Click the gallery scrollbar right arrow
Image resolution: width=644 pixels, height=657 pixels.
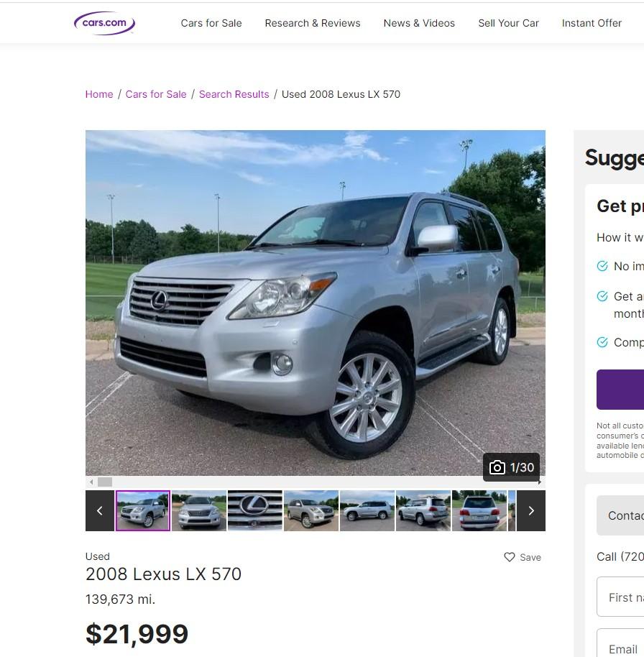coord(540,482)
